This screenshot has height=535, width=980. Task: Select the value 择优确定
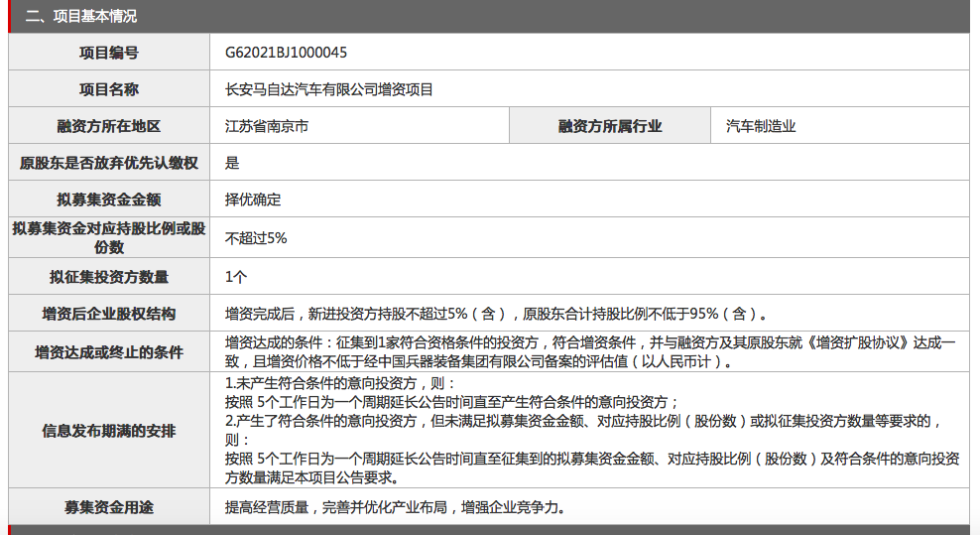pos(253,200)
